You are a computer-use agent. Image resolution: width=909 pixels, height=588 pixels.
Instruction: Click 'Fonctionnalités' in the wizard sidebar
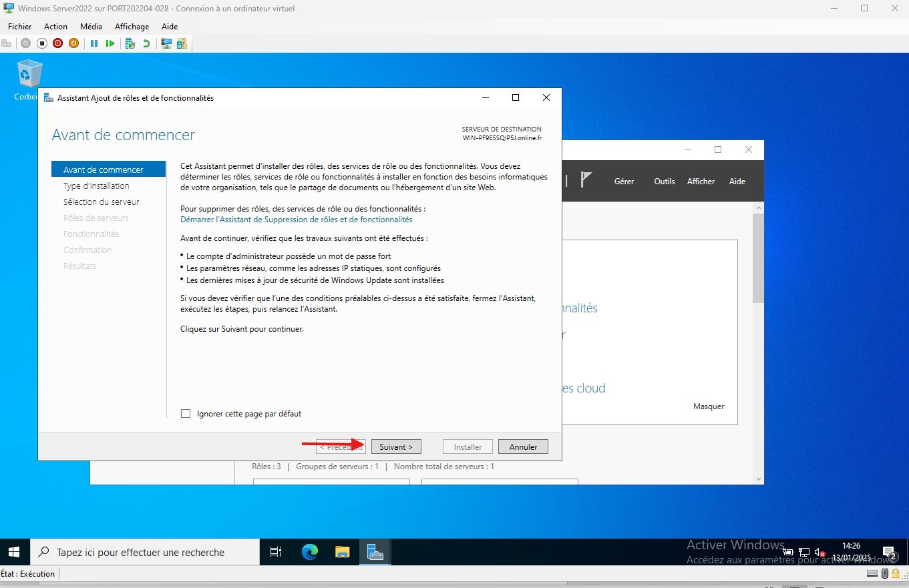click(x=91, y=234)
